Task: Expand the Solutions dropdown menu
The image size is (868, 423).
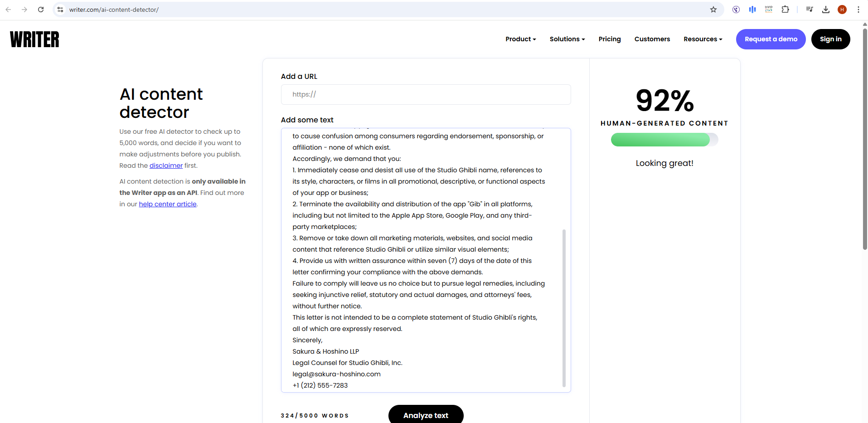Action: [x=567, y=39]
